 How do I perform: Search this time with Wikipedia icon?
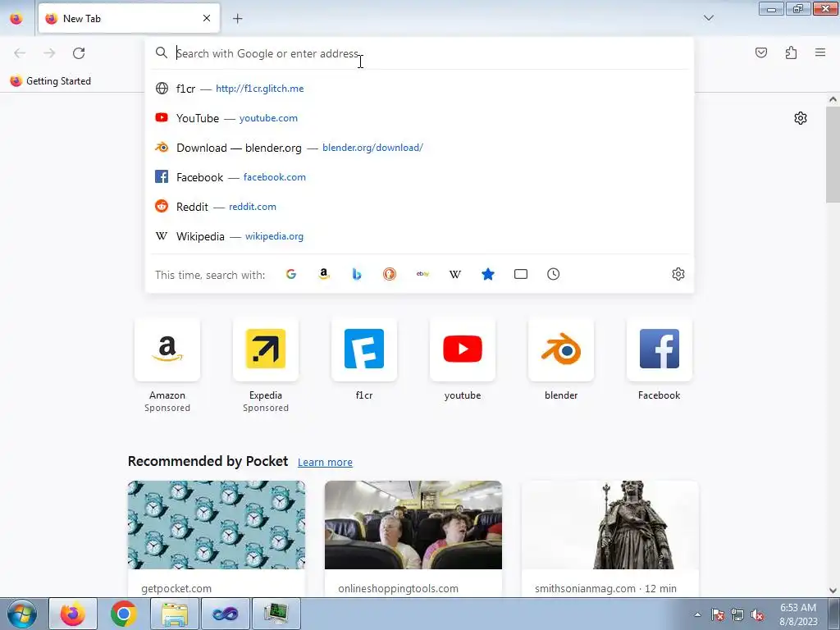click(454, 274)
